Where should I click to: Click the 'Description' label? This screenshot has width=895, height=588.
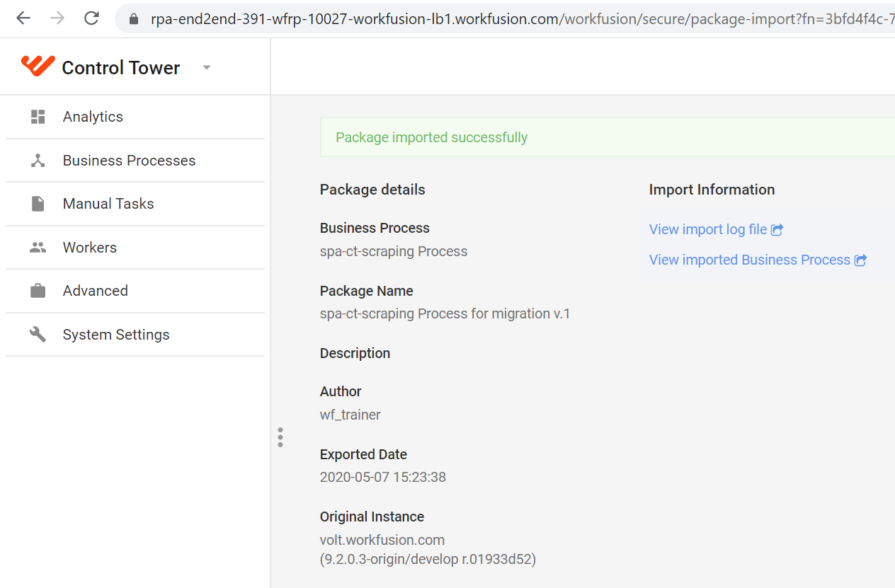[x=355, y=353]
